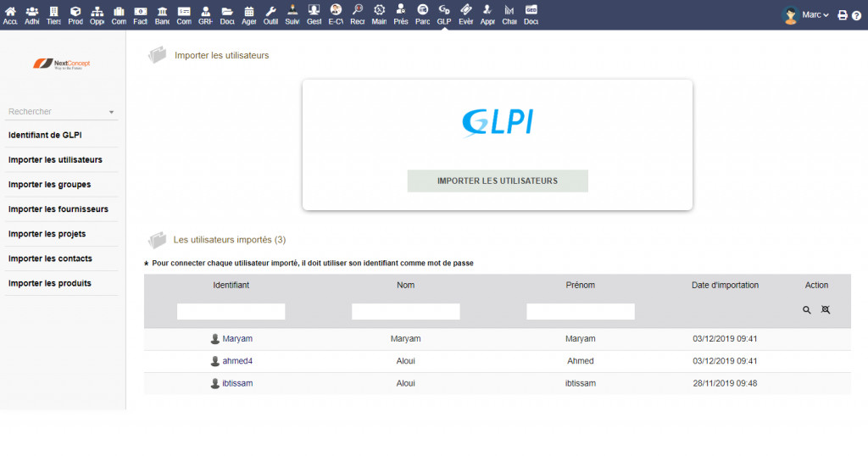The image size is (868, 456).
Task: Click the Maryam nom cell
Action: pyautogui.click(x=406, y=339)
